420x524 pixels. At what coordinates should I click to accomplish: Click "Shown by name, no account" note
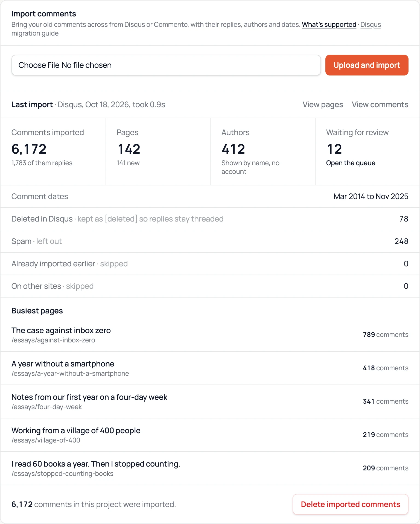250,167
